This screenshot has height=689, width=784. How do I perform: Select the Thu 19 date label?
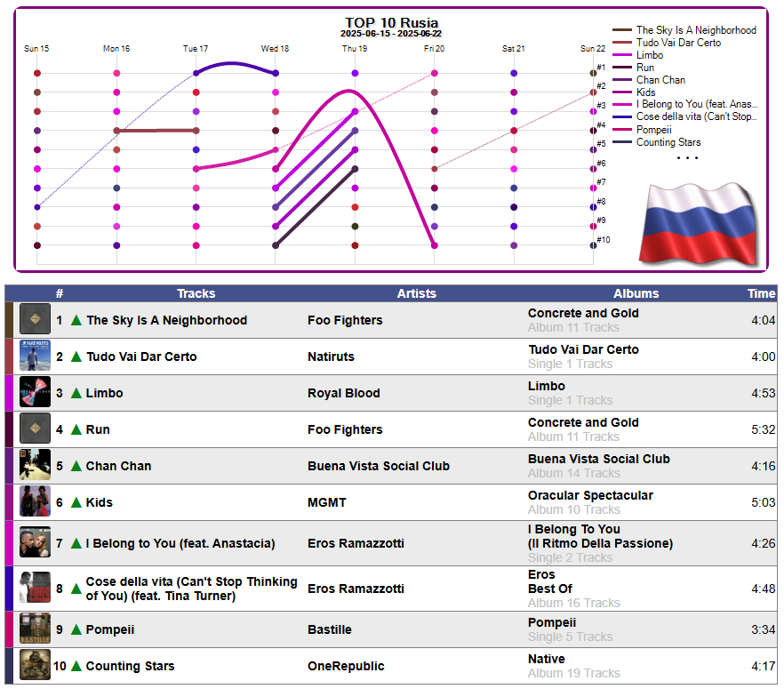pos(355,49)
